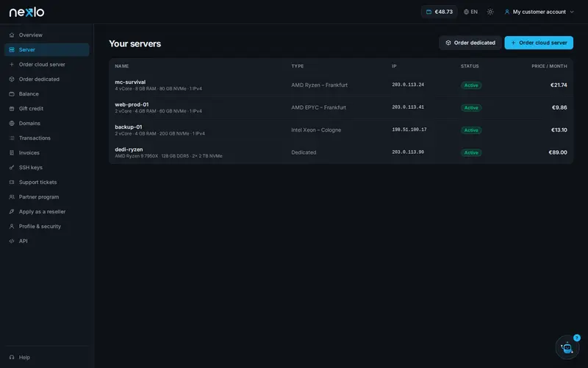Click the PRICE / MONTH column header

(549, 66)
